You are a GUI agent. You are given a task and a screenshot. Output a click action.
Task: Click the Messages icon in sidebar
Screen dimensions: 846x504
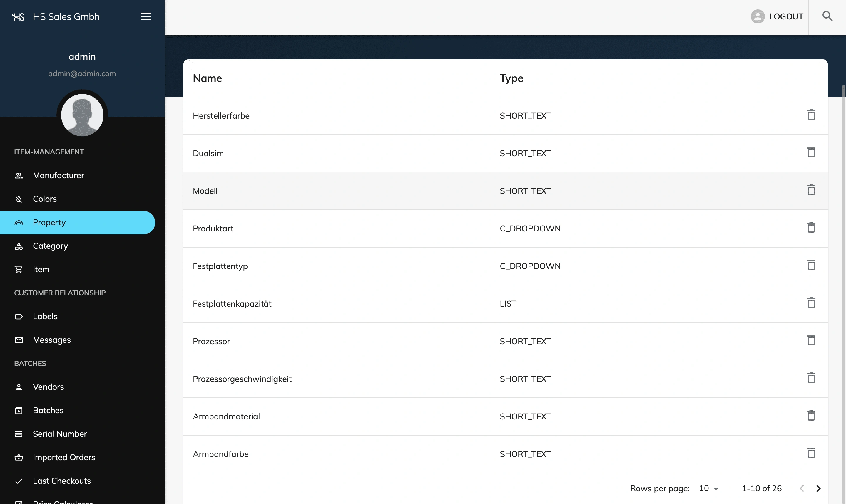pyautogui.click(x=19, y=340)
